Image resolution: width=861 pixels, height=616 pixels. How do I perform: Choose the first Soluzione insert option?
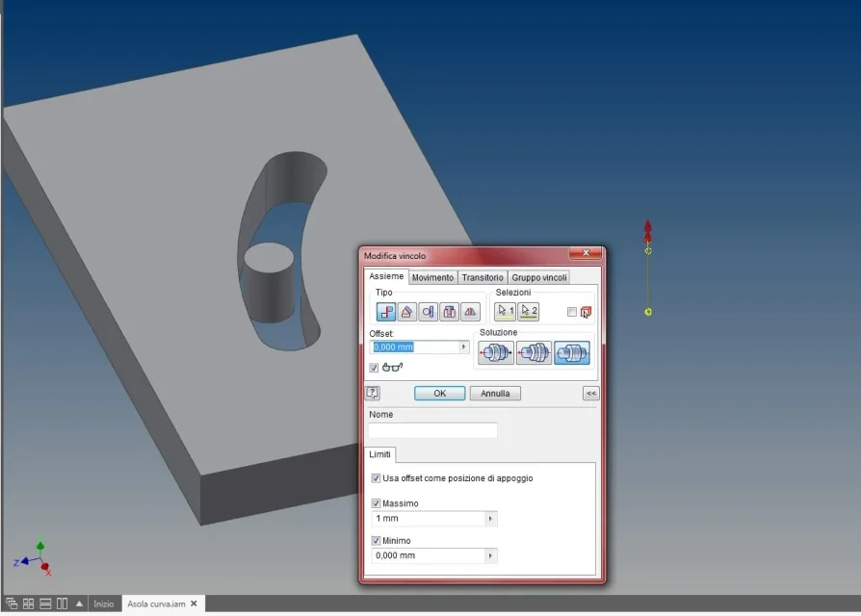[x=496, y=352]
